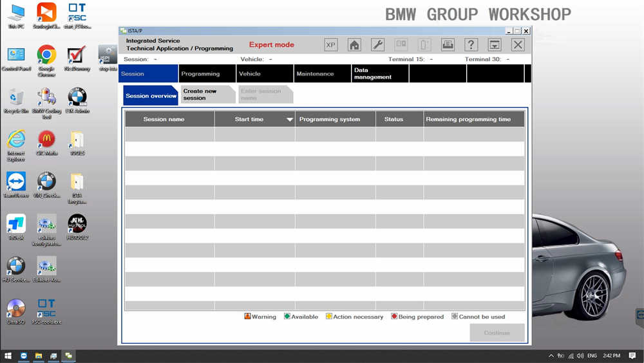Click the first empty row in session table
The width and height of the screenshot is (644, 363).
pyautogui.click(x=324, y=135)
